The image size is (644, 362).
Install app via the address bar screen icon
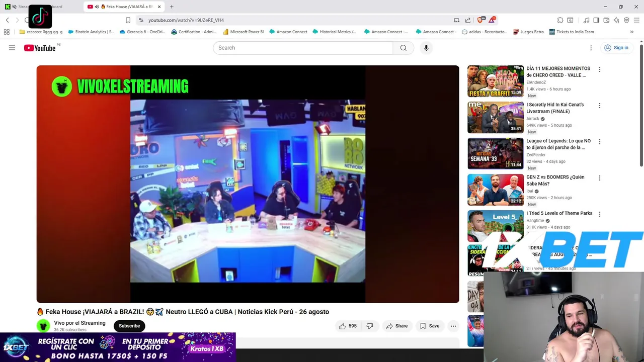click(456, 20)
